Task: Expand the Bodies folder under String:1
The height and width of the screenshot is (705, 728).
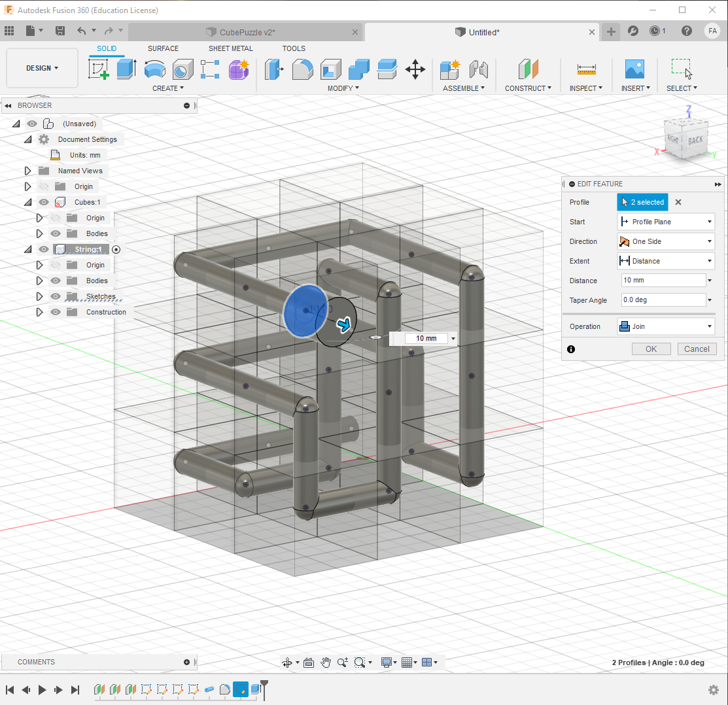Action: 39,281
